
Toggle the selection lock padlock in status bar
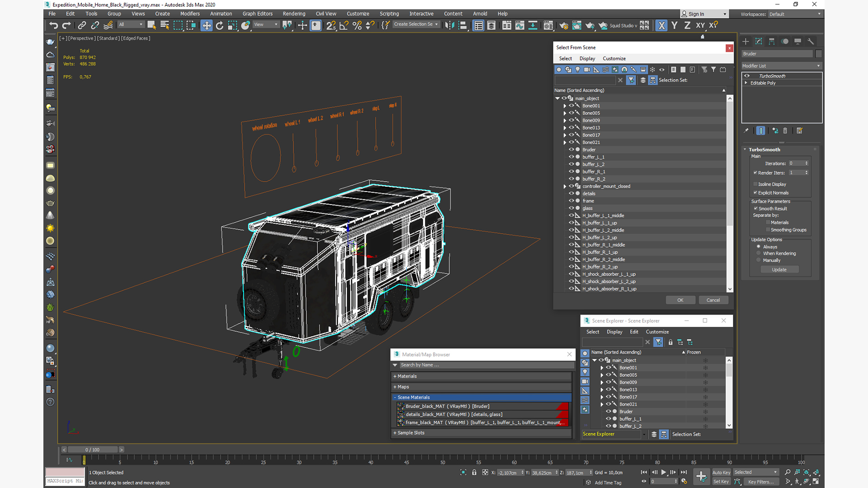point(474,472)
